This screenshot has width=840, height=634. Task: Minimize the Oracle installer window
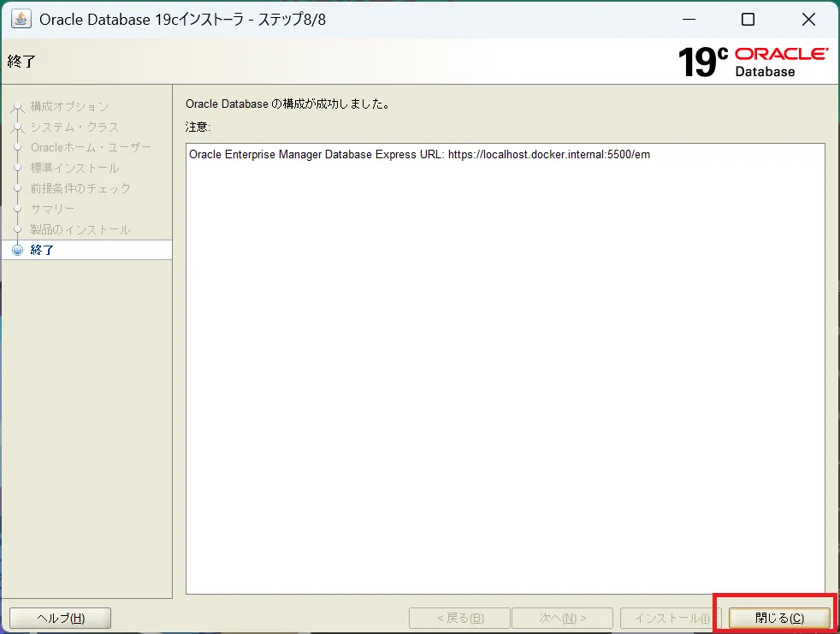coord(689,20)
